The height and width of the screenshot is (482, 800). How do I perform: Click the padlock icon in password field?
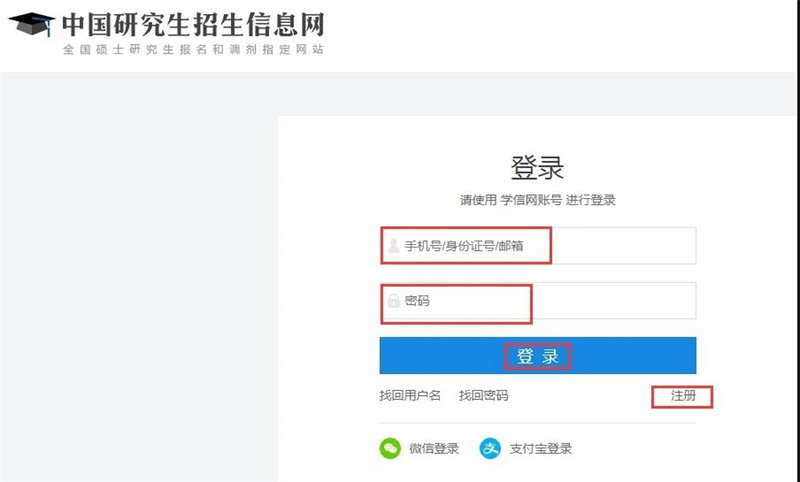coord(393,300)
